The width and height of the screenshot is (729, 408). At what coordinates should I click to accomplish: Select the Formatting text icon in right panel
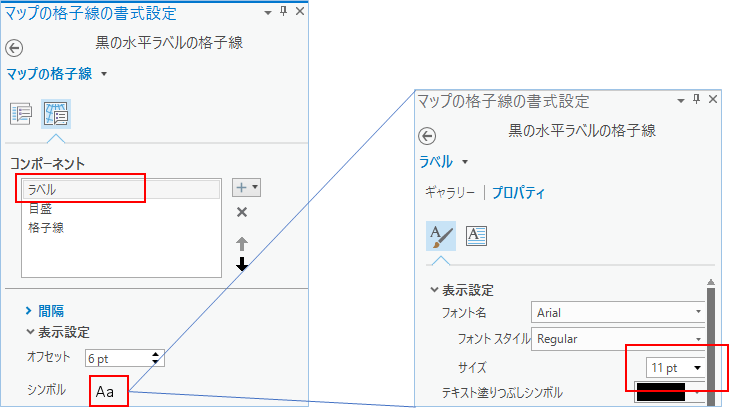(x=476, y=236)
